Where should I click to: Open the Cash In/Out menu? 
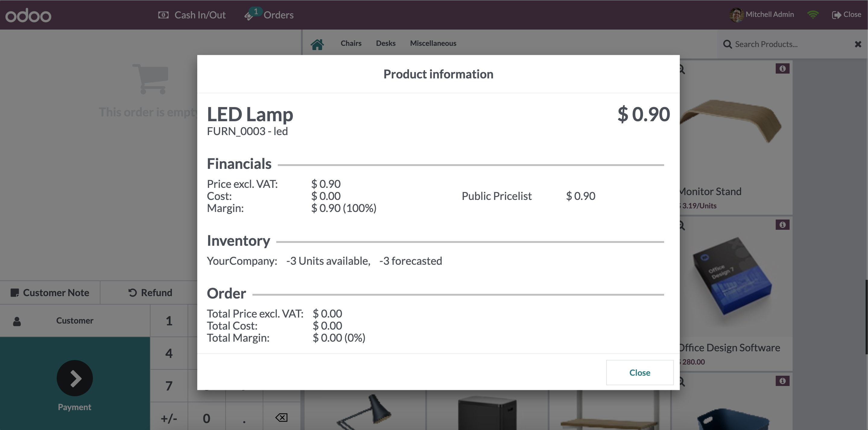pos(192,15)
